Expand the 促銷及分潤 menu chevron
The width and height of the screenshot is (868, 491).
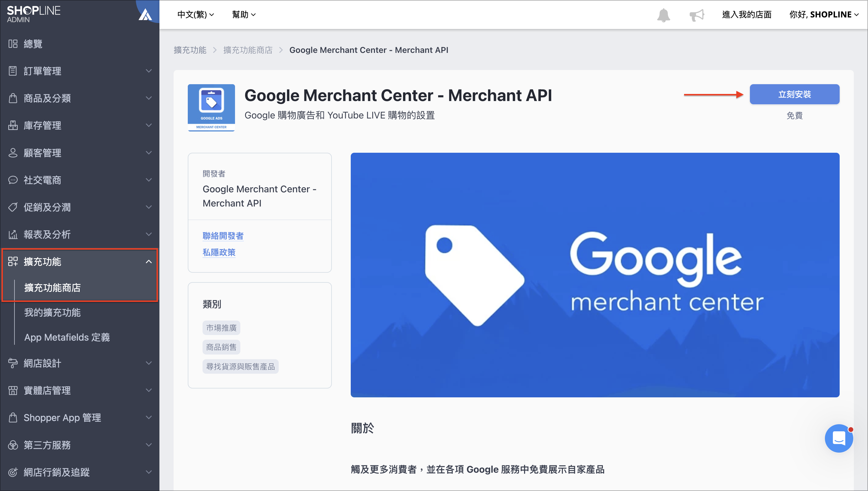tap(149, 207)
